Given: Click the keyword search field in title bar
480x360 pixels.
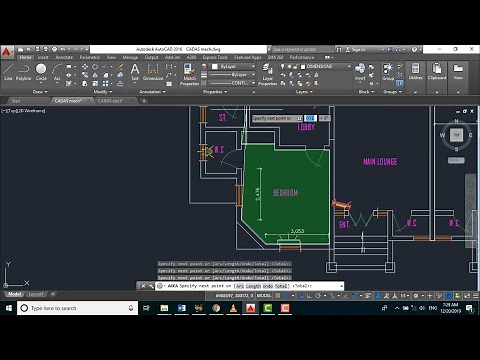Looking at the screenshot, I should 303,49.
